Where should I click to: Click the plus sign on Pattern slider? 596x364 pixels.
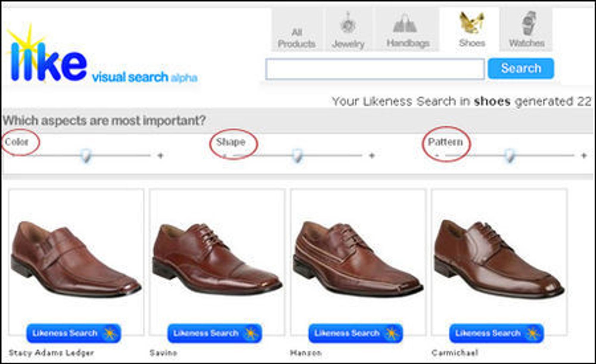584,155
